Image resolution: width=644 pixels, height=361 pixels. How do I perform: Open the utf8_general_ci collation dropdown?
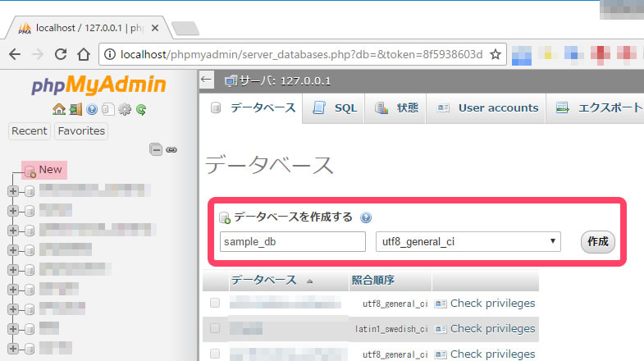(x=468, y=241)
